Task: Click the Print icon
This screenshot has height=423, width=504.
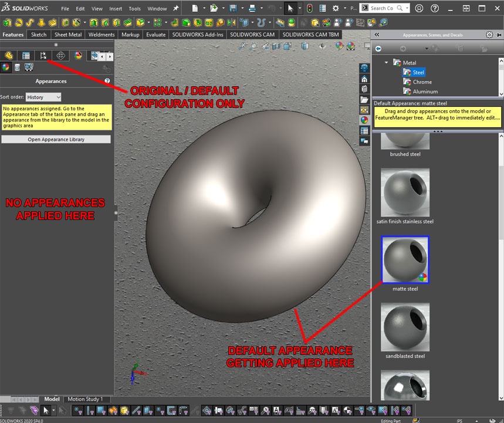Action: click(252, 8)
